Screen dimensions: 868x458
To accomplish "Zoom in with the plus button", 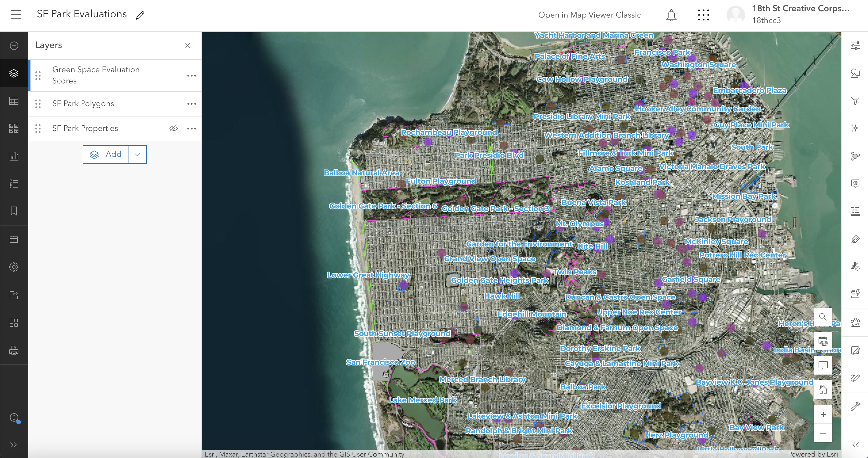I will coord(823,415).
